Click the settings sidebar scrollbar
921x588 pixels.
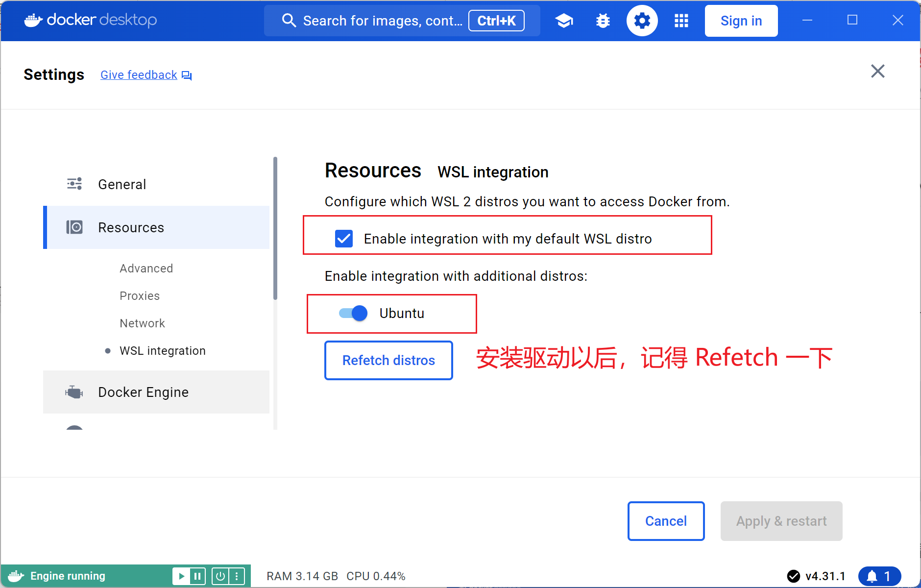(x=275, y=228)
